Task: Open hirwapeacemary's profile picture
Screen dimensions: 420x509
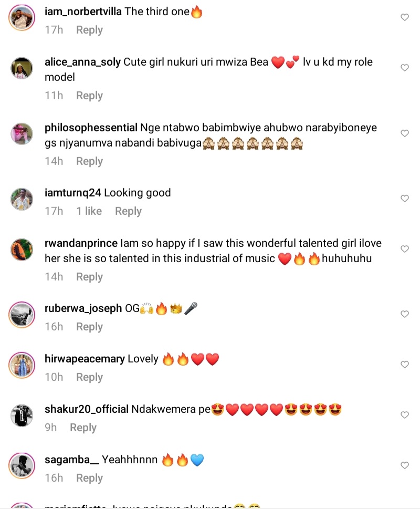Action: pos(22,365)
